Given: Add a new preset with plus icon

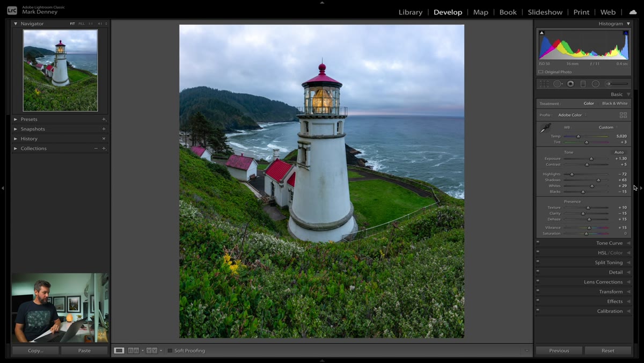Looking at the screenshot, I should click(x=104, y=119).
